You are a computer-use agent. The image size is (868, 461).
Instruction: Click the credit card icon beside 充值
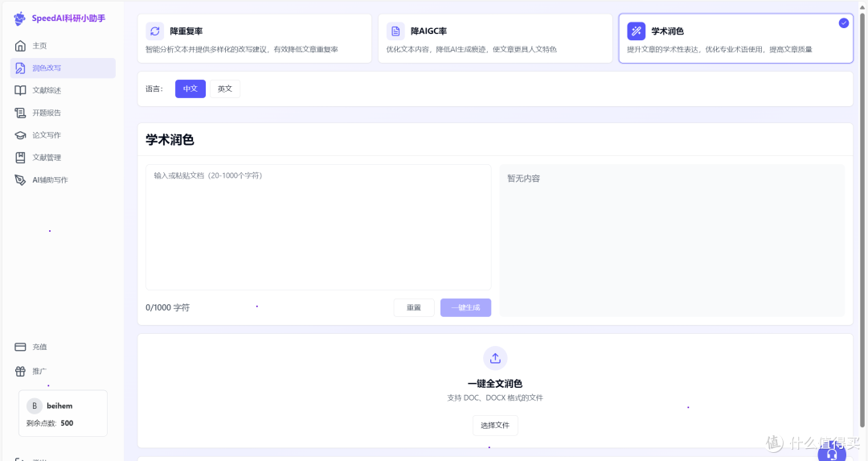(x=20, y=347)
